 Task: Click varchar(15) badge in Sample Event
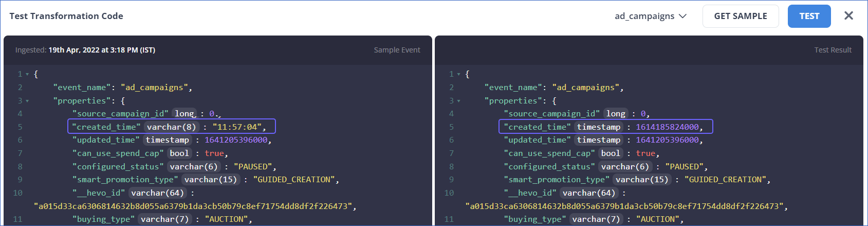pyautogui.click(x=211, y=180)
